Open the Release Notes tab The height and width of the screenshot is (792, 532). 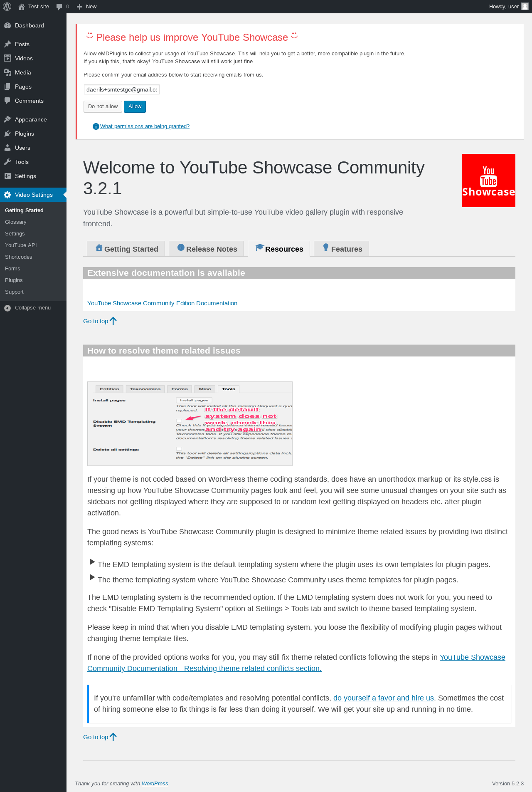[207, 249]
